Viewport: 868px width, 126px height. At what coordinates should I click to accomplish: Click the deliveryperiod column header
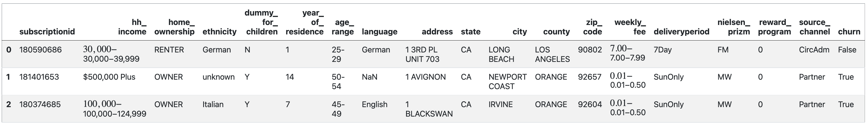click(x=681, y=32)
